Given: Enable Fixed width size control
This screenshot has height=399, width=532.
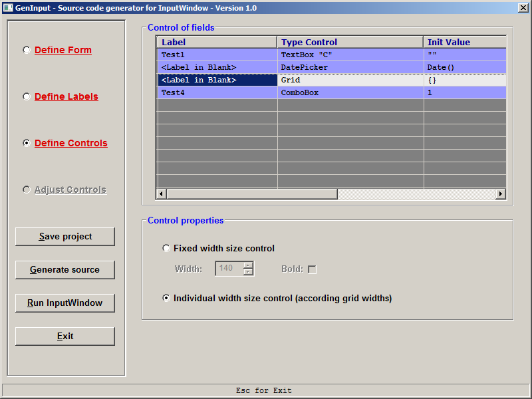Looking at the screenshot, I should pos(166,248).
